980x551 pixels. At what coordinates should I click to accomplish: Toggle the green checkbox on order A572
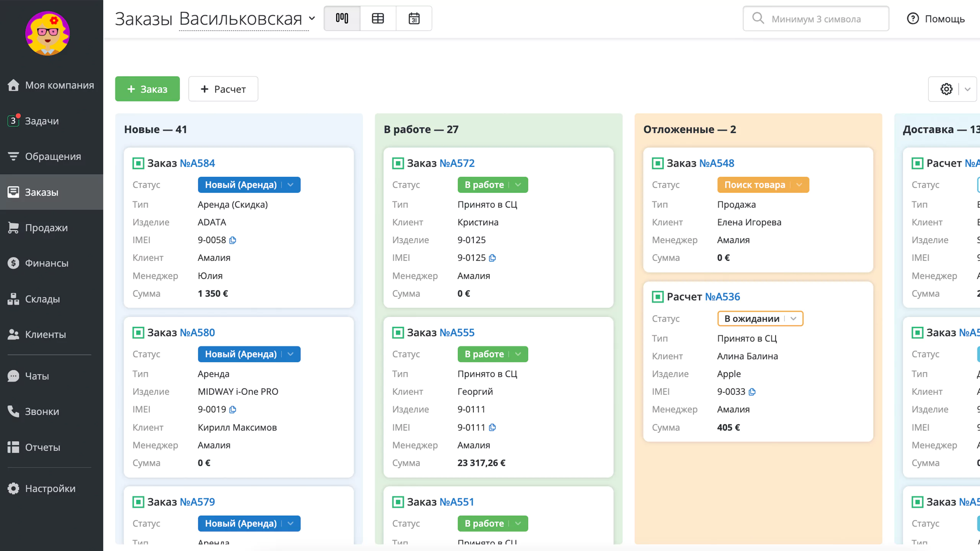(x=398, y=163)
